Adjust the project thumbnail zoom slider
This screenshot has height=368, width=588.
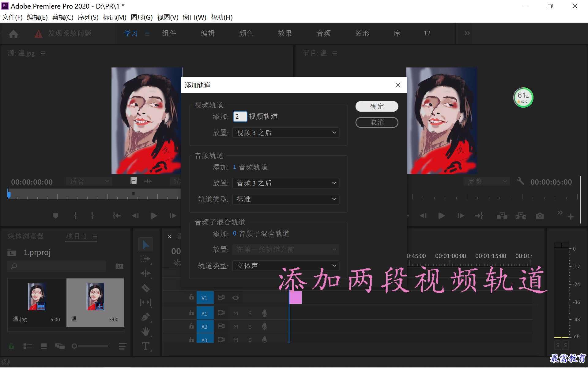74,346
